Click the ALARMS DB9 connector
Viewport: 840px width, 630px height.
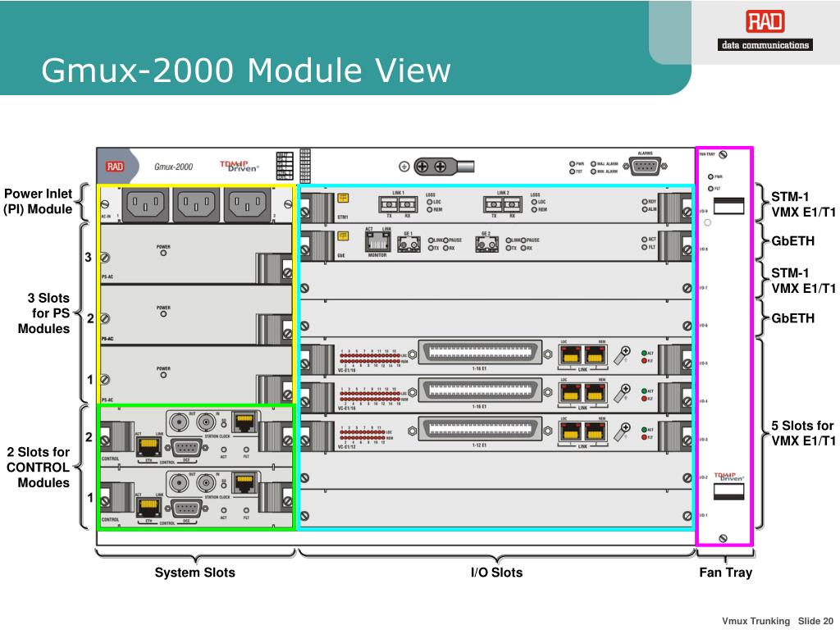(645, 166)
